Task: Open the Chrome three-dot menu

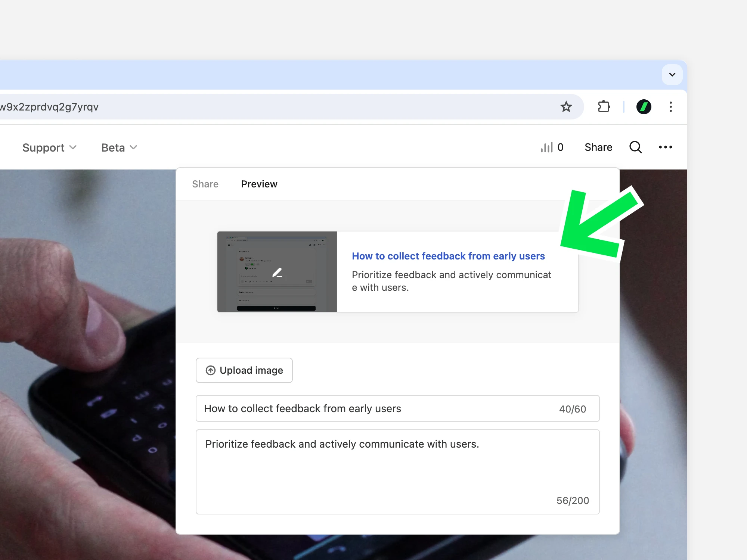Action: [671, 107]
